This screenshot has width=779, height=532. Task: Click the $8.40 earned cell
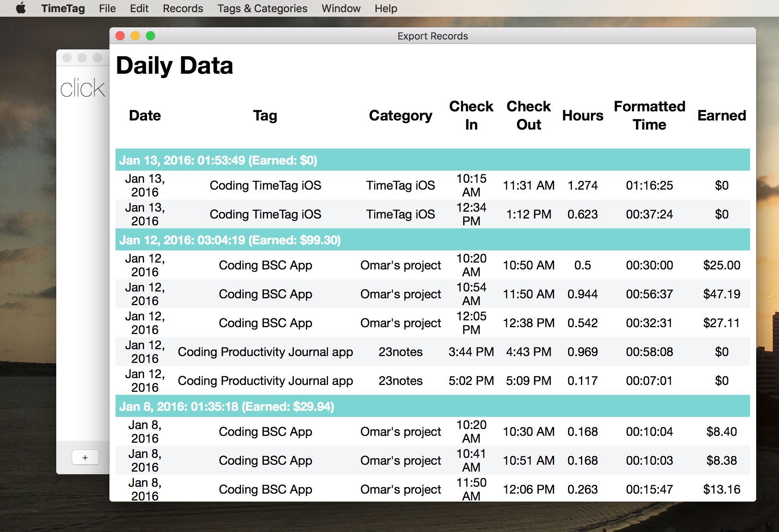722,432
